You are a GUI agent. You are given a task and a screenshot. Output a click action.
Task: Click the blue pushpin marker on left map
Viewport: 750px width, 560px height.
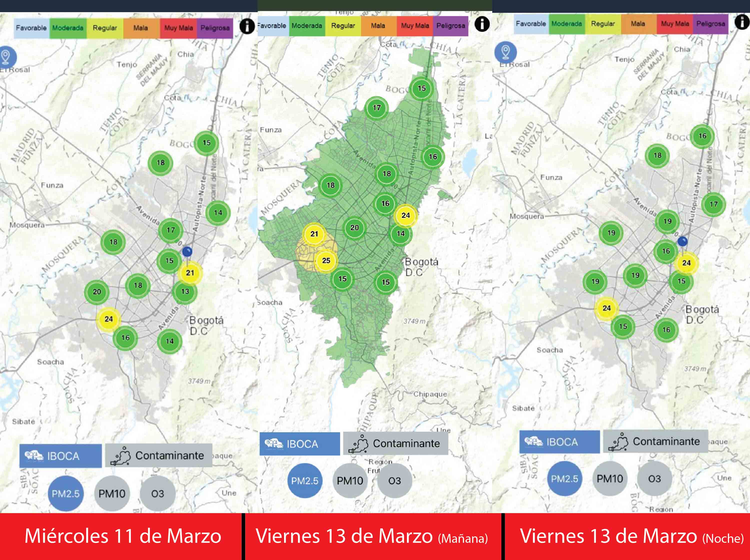click(187, 251)
